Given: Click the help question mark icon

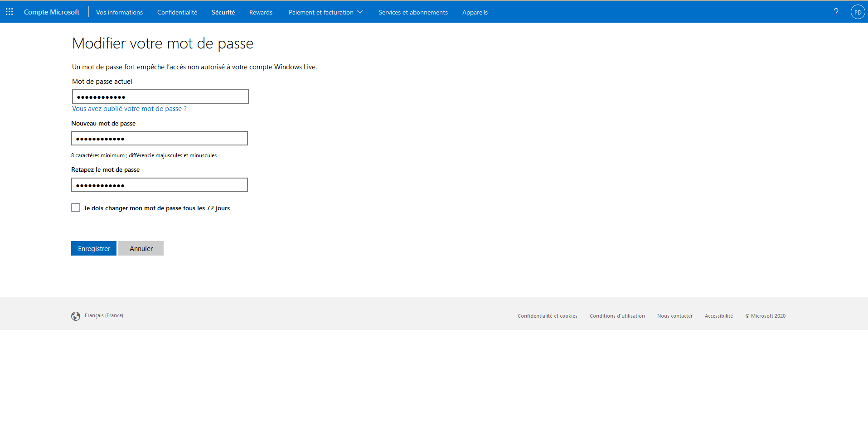Looking at the screenshot, I should click(x=836, y=12).
